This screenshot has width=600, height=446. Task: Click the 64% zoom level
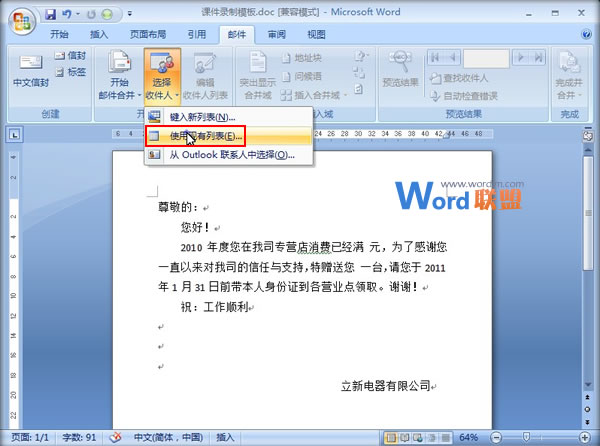pos(468,437)
